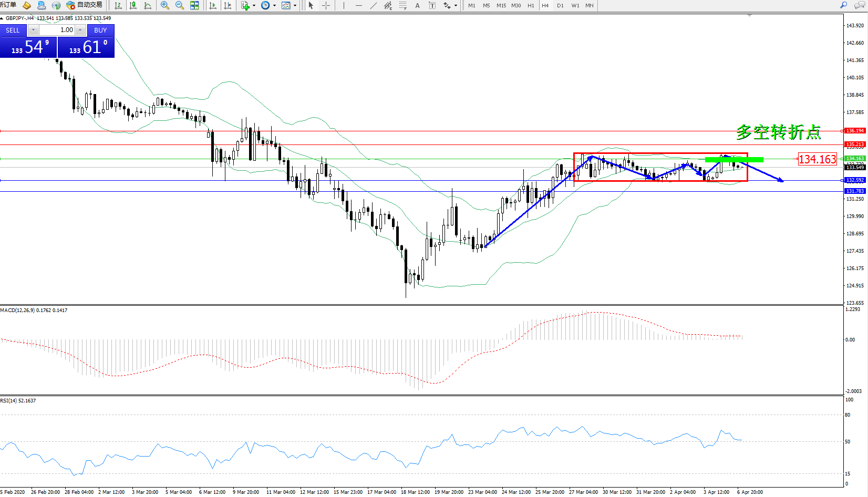Select the crosshair cursor tool
The image size is (868, 497).
326,5
